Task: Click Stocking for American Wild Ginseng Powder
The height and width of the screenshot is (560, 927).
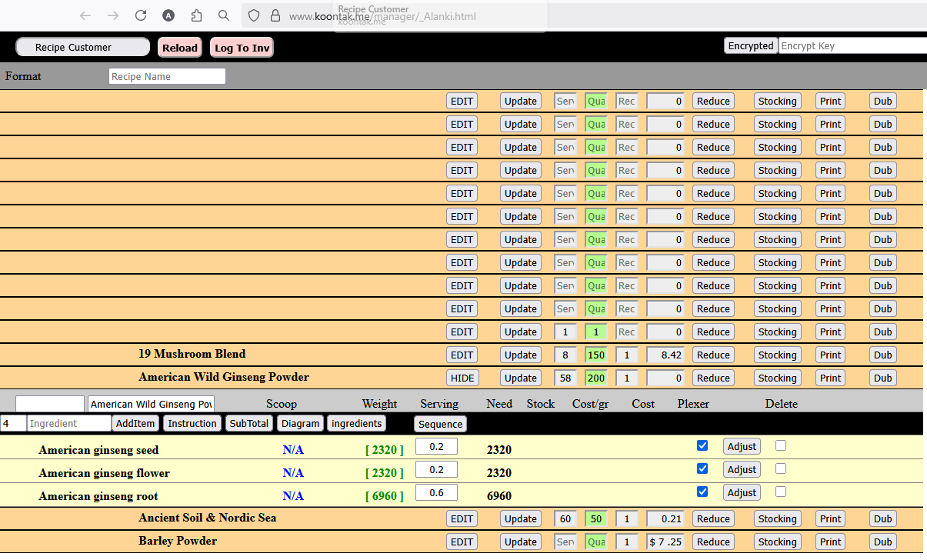Action: (x=777, y=378)
